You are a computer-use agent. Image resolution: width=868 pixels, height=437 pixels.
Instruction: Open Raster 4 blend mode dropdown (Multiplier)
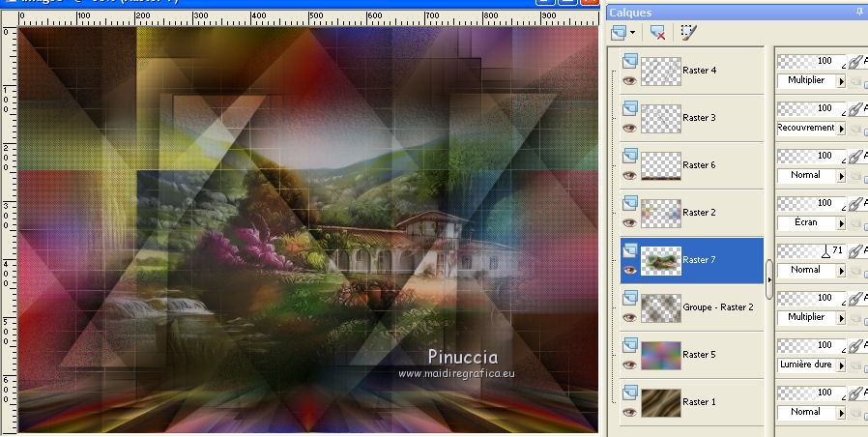pyautogui.click(x=841, y=81)
